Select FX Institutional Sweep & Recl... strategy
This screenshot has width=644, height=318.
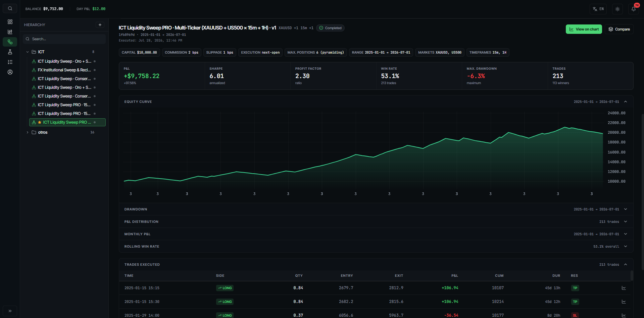click(x=64, y=70)
